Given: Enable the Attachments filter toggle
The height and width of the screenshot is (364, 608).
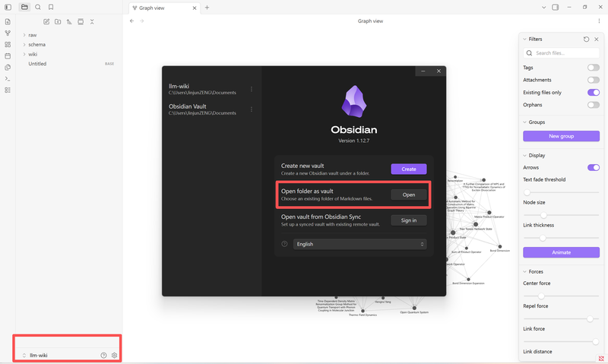Looking at the screenshot, I should (594, 80).
